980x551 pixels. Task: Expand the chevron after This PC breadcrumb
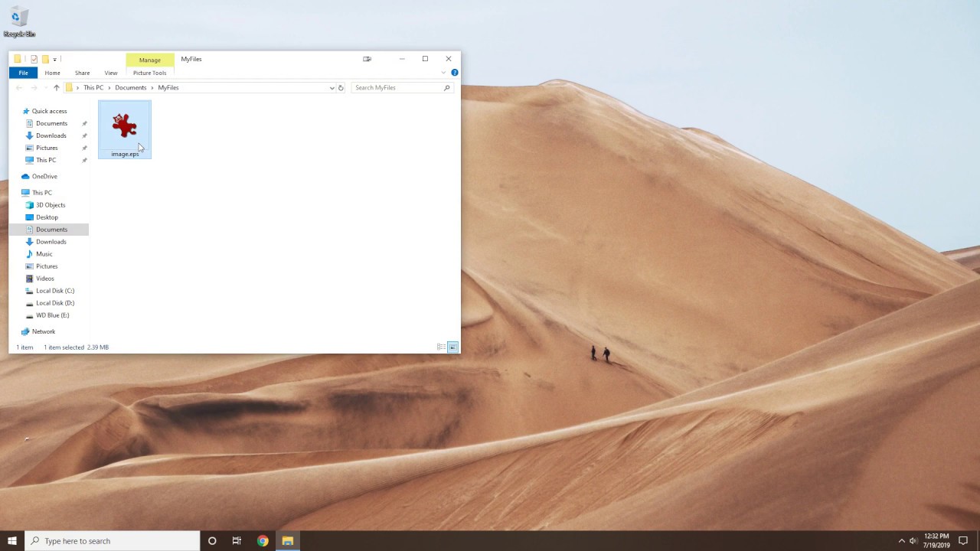click(x=109, y=88)
